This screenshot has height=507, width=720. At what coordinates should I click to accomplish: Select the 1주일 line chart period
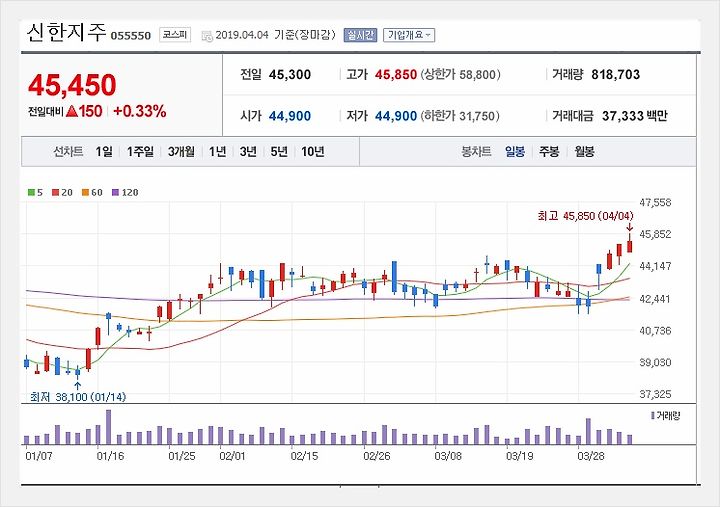(x=140, y=152)
